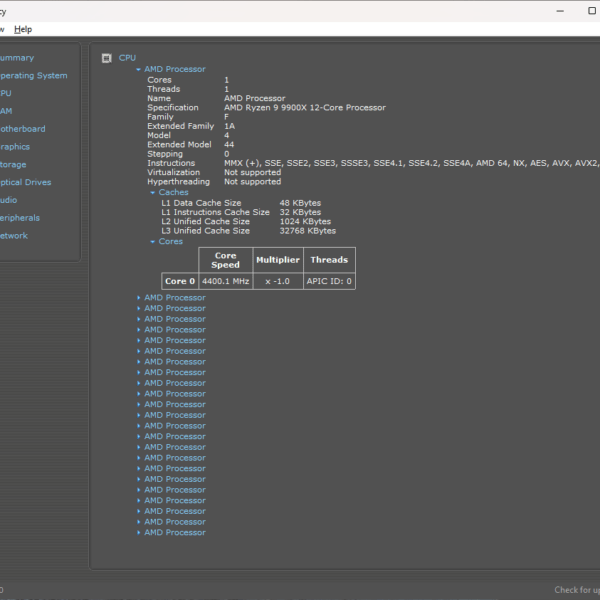View the Peripherals section
Viewport: 600px width, 600px height.
[20, 218]
